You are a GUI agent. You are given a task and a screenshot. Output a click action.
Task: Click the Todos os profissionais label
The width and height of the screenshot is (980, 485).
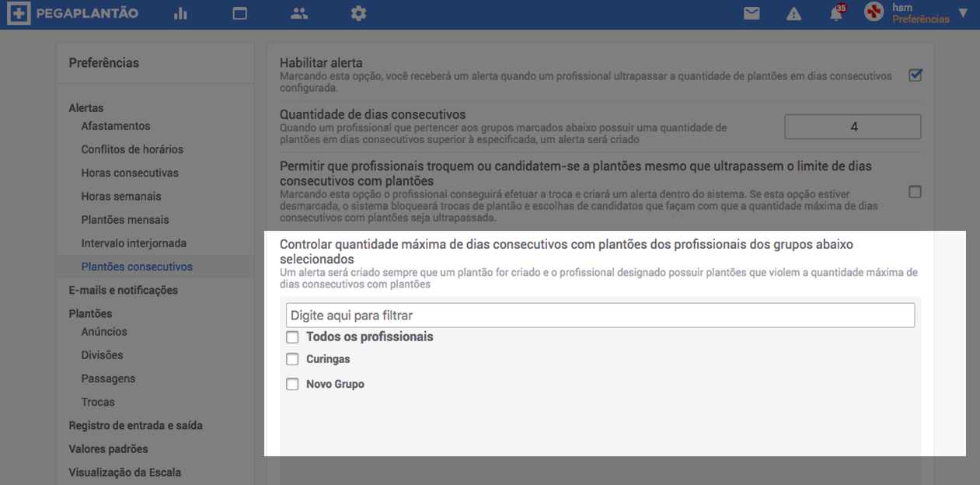click(x=370, y=337)
